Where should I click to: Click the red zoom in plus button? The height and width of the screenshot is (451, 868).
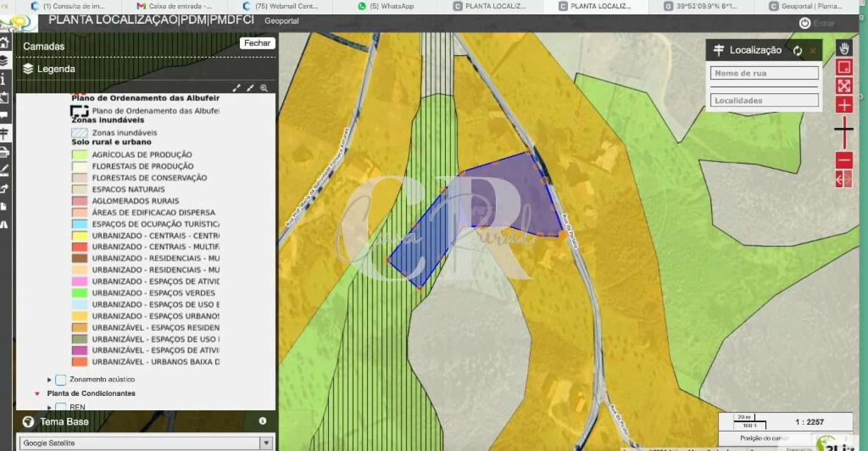844,105
